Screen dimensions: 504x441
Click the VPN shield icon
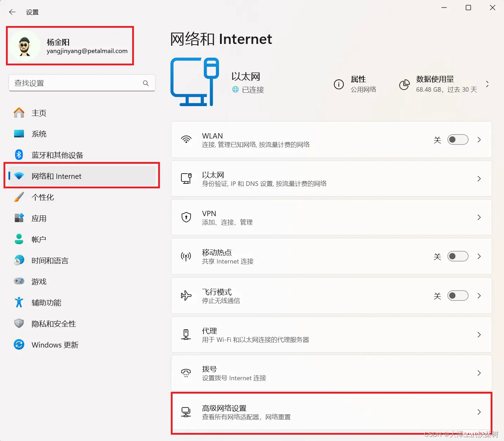coord(186,217)
